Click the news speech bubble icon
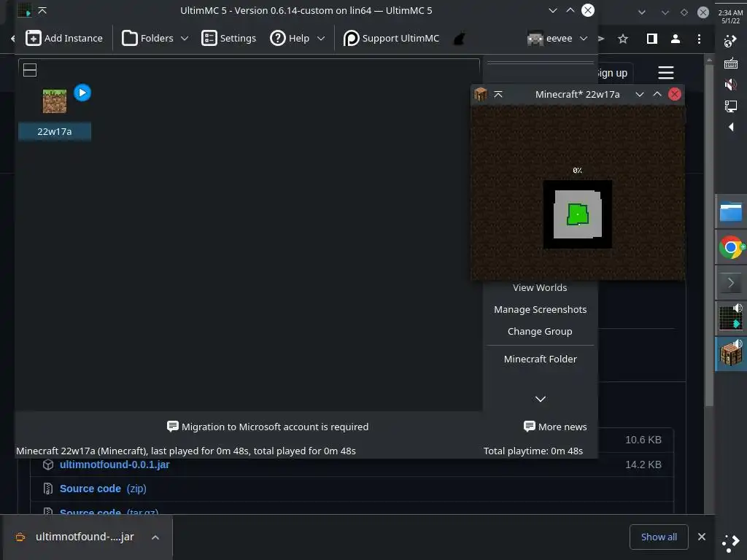This screenshot has height=560, width=747. click(172, 426)
